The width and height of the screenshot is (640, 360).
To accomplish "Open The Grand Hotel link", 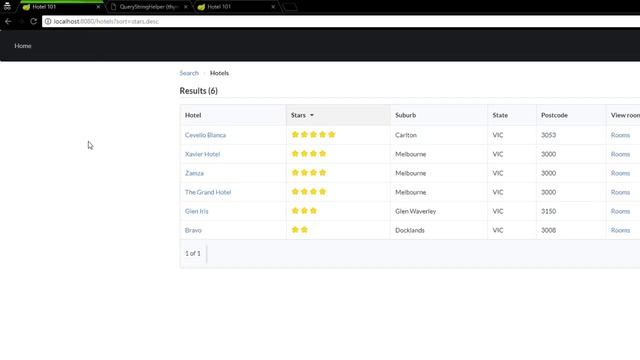I will 208,192.
